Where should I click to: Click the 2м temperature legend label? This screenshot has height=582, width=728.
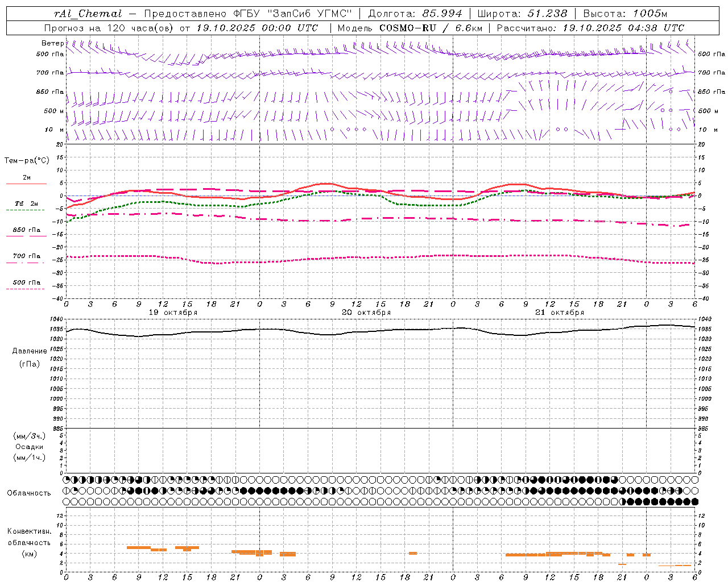point(27,177)
